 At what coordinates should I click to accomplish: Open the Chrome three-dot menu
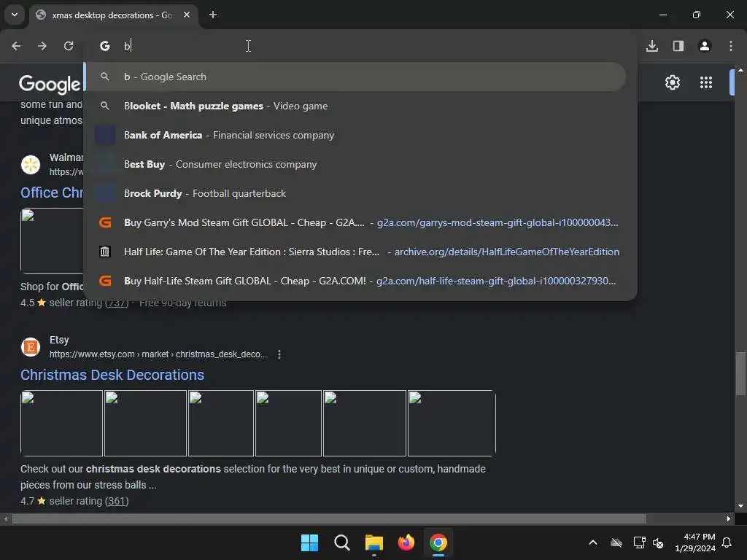(x=731, y=46)
